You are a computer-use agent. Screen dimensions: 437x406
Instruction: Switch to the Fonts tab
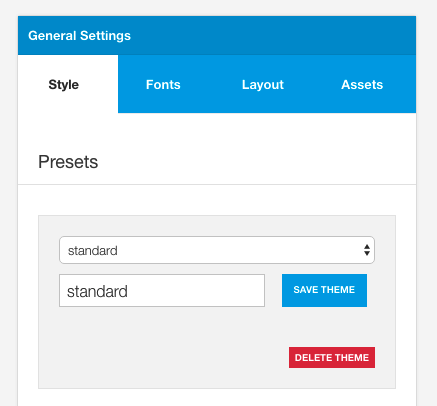(163, 84)
